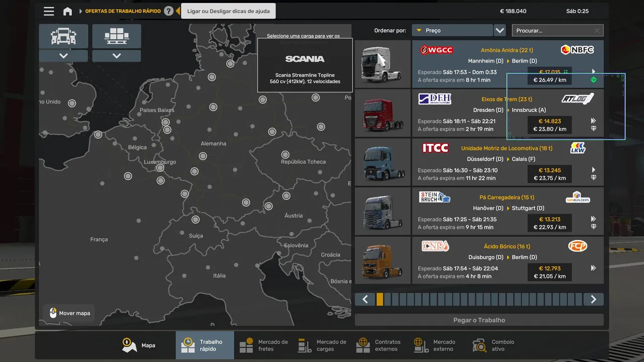Select the white Scania truck thumbnail
This screenshot has height=362, width=644.
coord(383,64)
